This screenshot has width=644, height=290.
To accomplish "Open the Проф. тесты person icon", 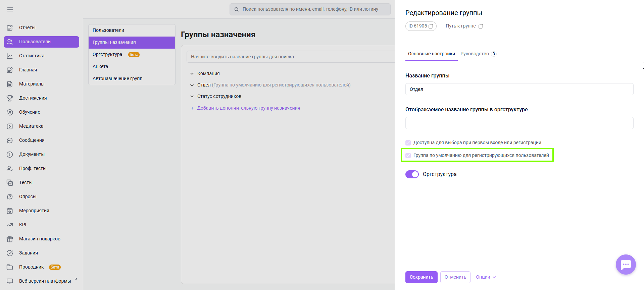I will click(10, 168).
